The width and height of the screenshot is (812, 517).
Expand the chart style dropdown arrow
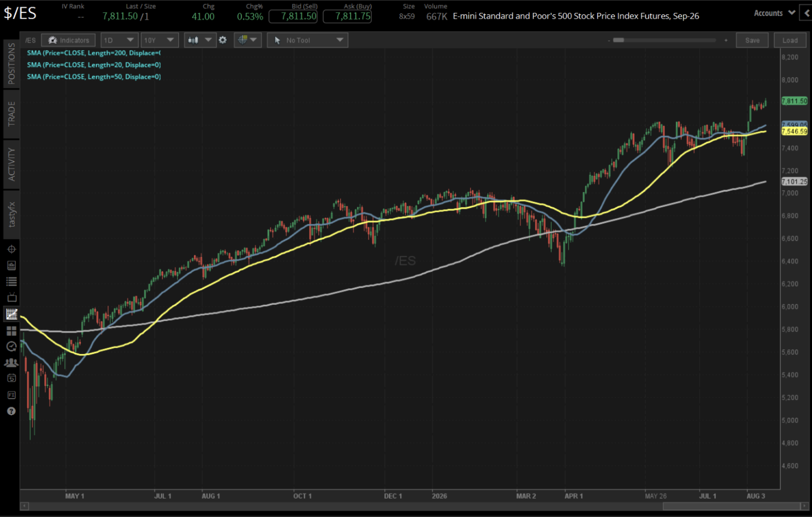208,40
